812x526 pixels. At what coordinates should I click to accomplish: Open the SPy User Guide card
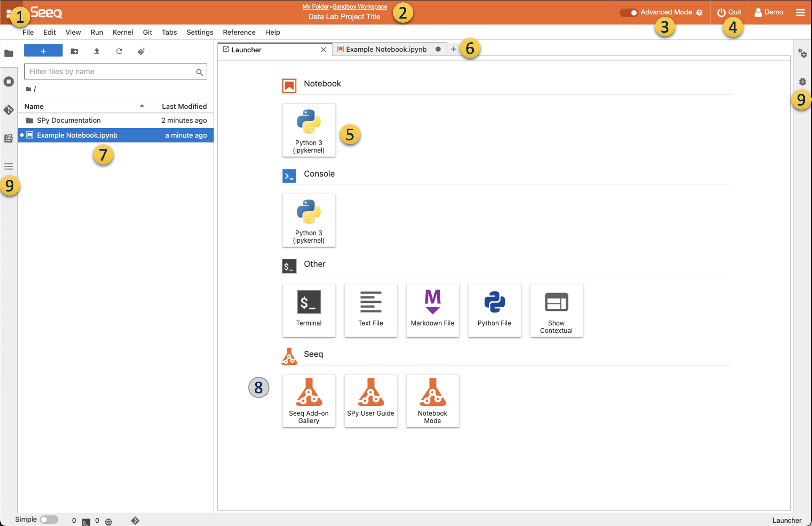(370, 400)
